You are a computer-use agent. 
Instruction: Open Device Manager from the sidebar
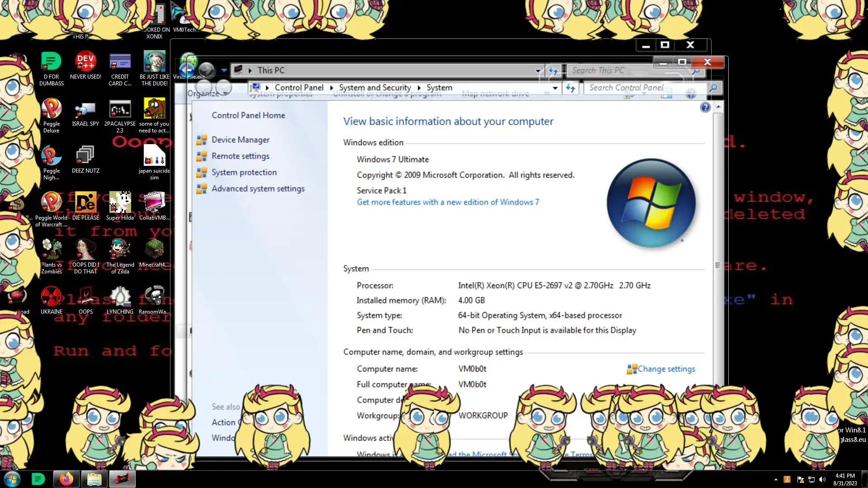tap(240, 140)
